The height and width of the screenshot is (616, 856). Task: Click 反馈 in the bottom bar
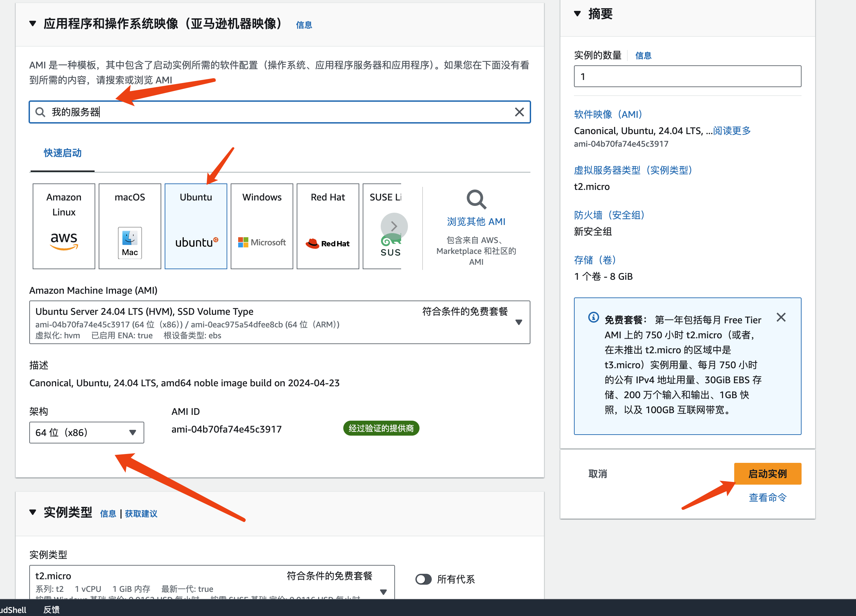(x=51, y=610)
